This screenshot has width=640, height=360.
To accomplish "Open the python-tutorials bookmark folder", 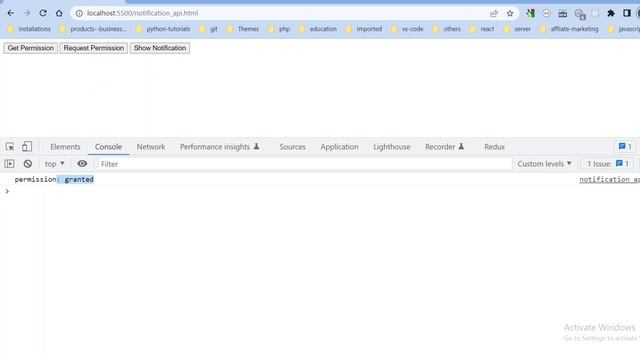I will click(x=163, y=29).
